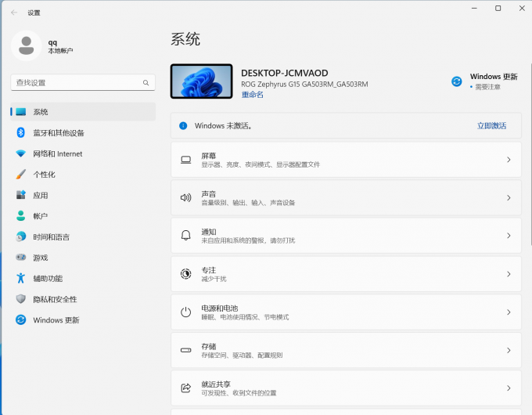The height and width of the screenshot is (415, 532).
Task: Click 重命名 to rename the PC
Action: 252,95
